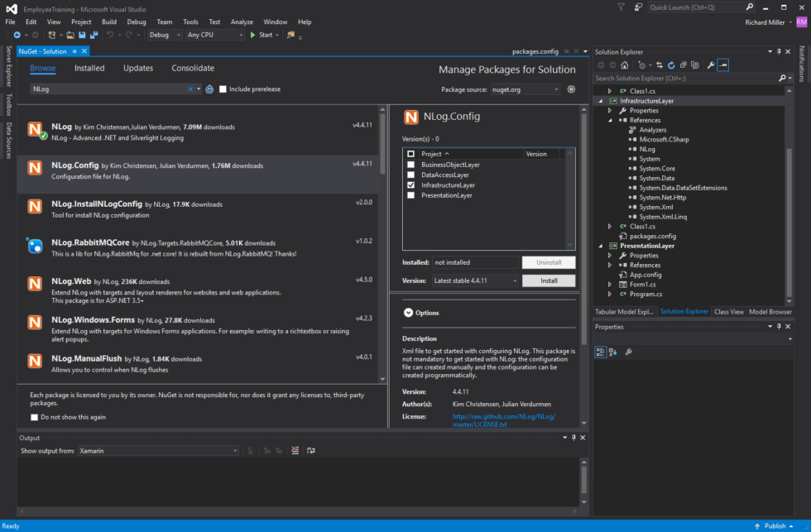Clear the NLog search text
This screenshot has width=811, height=532.
tap(190, 89)
